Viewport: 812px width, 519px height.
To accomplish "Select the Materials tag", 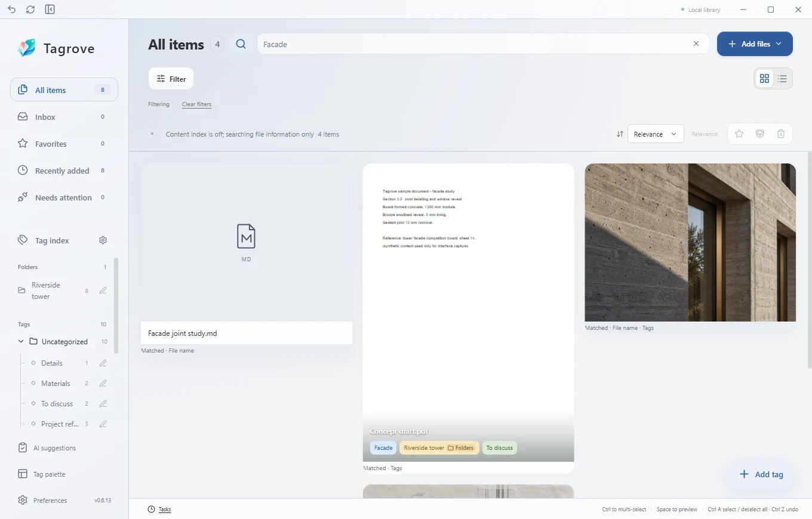I will pyautogui.click(x=56, y=384).
